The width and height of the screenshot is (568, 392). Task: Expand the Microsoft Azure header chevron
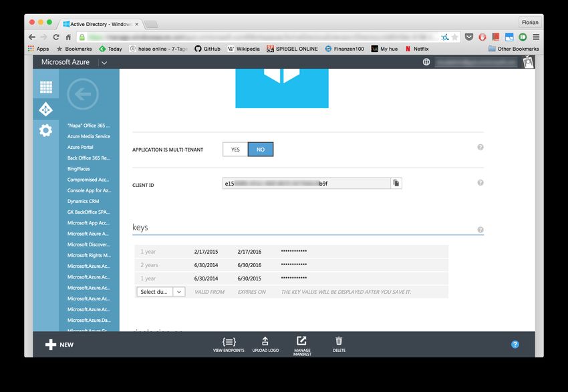click(104, 63)
